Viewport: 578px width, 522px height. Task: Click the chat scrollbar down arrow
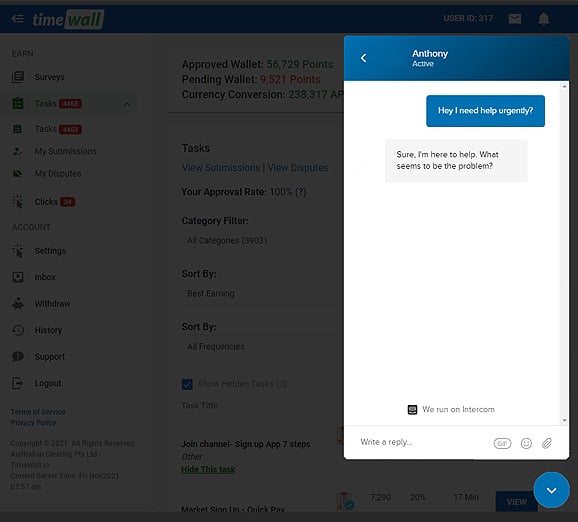564,420
